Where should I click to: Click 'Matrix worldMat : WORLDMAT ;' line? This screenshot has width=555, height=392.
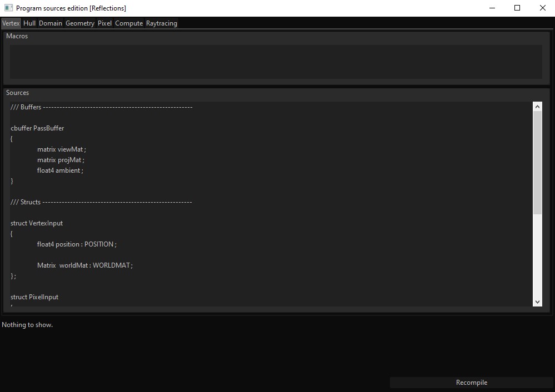tap(85, 265)
